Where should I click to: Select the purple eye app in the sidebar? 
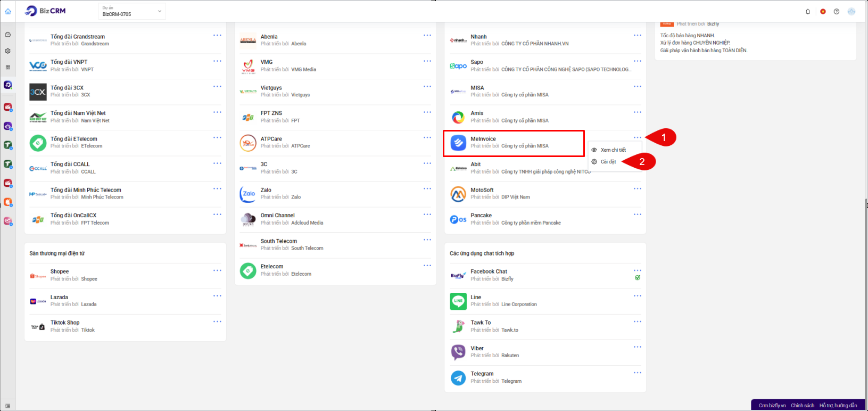click(x=8, y=126)
